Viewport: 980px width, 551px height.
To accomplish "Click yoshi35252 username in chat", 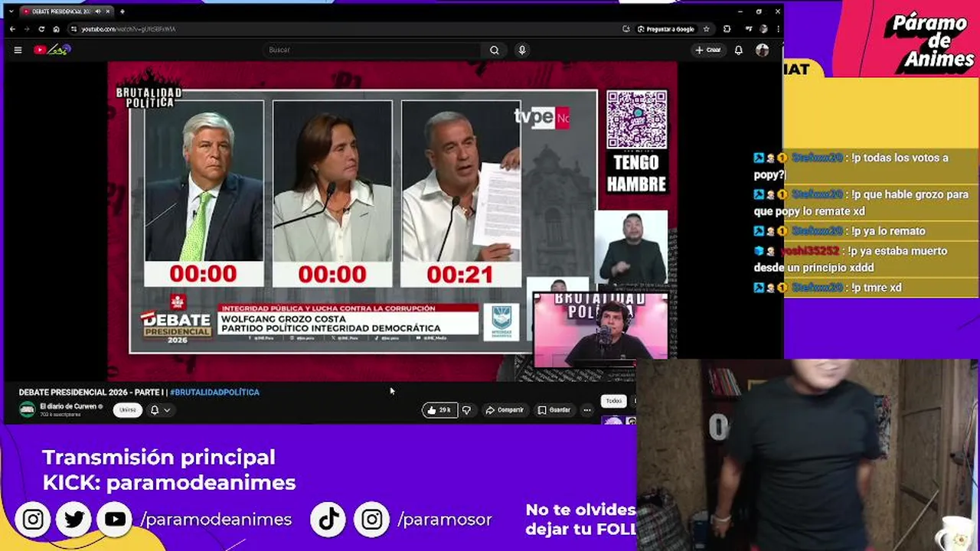I will tap(810, 251).
